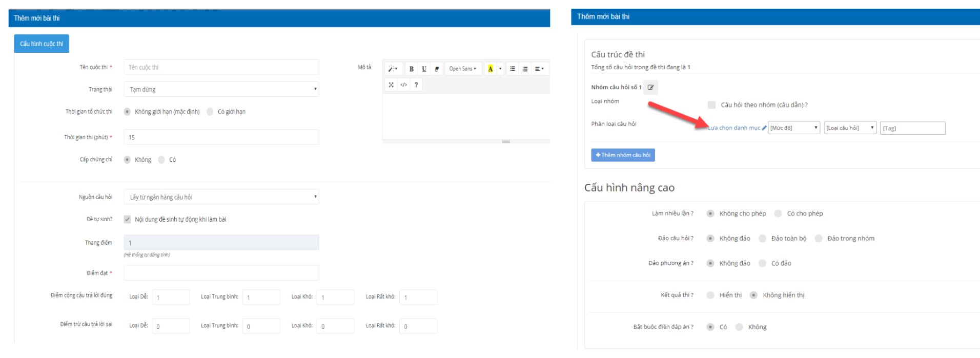Edit question group 1 via pencil icon
The width and height of the screenshot is (980, 358).
point(650,87)
